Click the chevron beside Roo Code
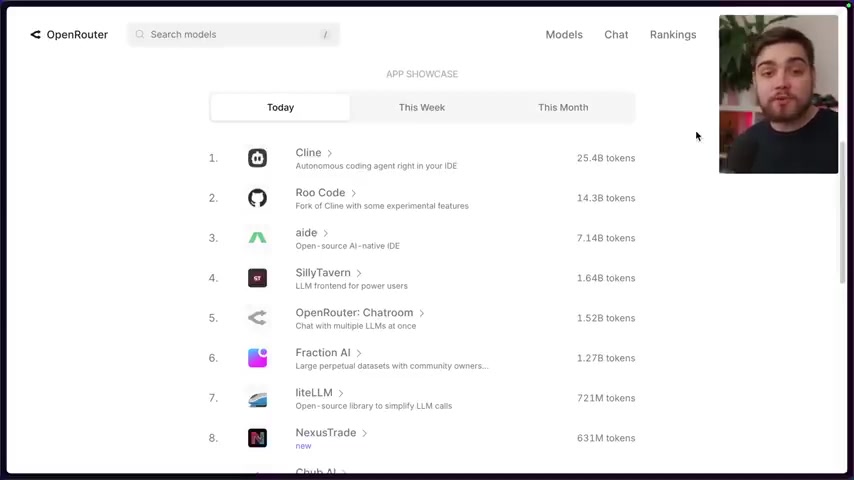Viewport: 854px width, 480px height. [x=354, y=193]
